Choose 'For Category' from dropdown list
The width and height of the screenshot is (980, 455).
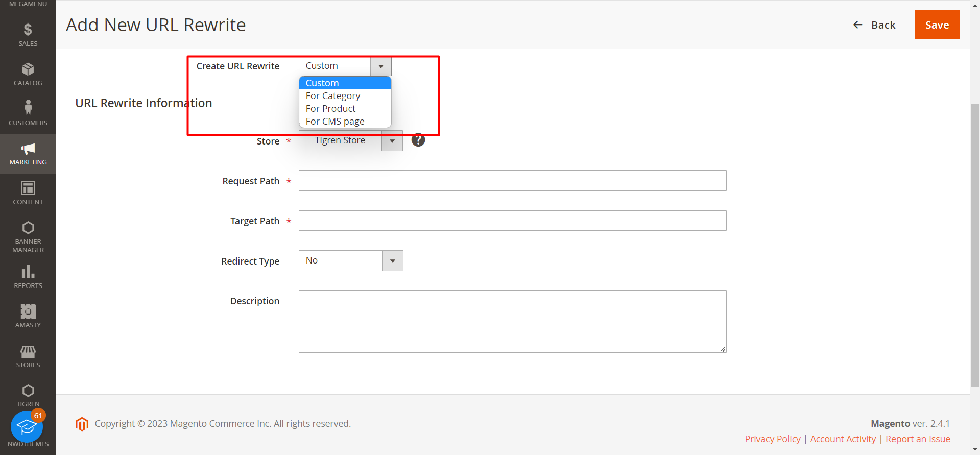[333, 96]
